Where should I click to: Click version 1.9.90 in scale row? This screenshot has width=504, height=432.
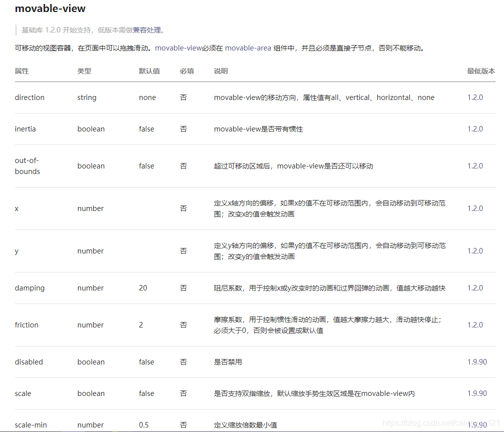pyautogui.click(x=477, y=393)
